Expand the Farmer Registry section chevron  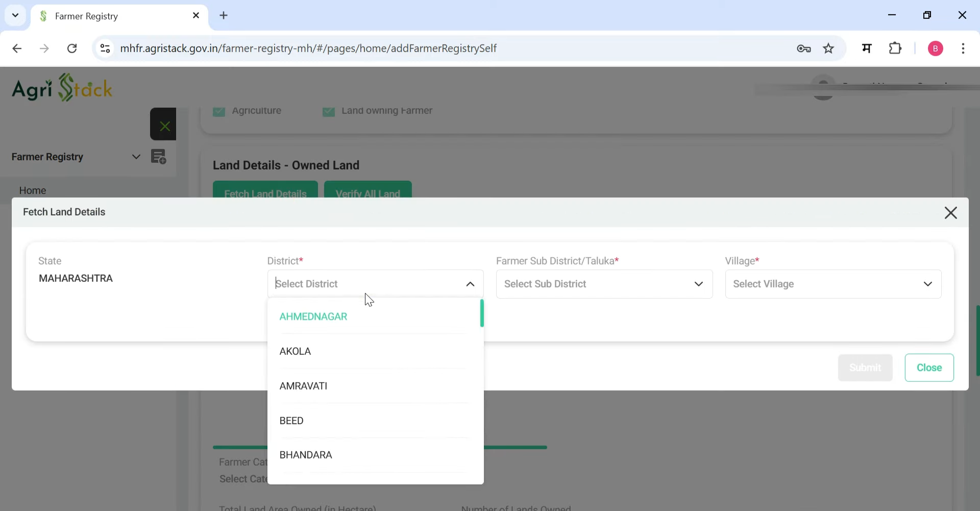pyautogui.click(x=136, y=157)
